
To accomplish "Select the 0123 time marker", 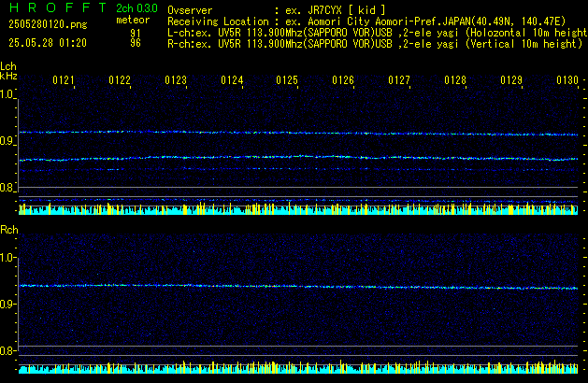I will point(176,80).
